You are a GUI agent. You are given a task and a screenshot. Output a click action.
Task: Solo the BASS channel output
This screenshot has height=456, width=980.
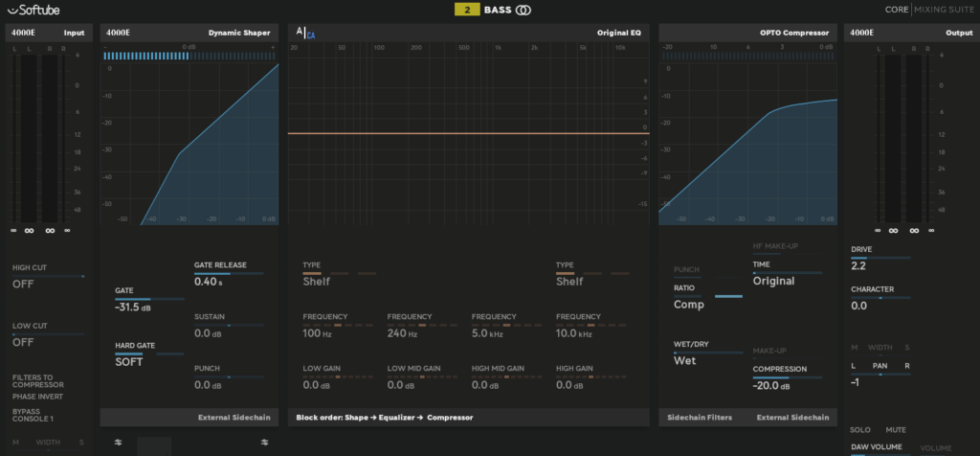pyautogui.click(x=862, y=431)
